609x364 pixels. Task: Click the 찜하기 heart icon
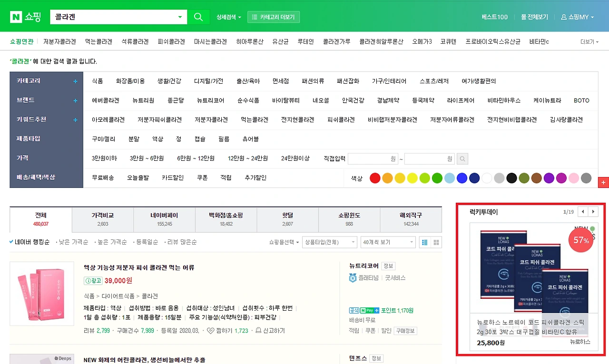coord(210,331)
